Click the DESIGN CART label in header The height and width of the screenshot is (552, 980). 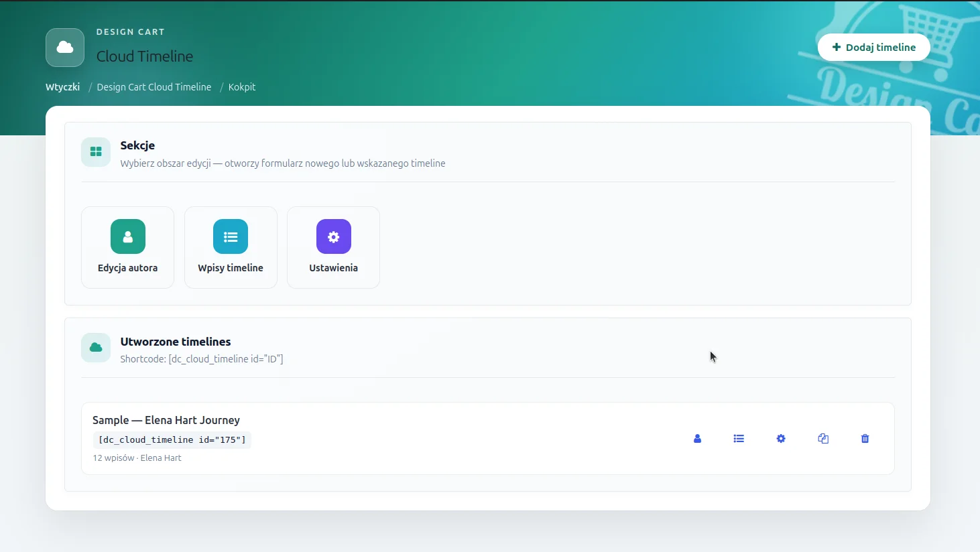(x=131, y=32)
